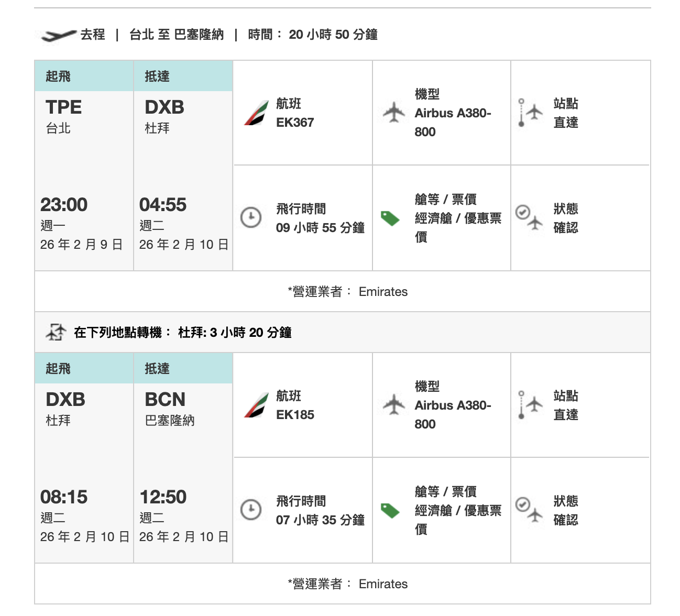Click the green price tag icon for EK367
This screenshot has height=616, width=680.
pyautogui.click(x=390, y=218)
